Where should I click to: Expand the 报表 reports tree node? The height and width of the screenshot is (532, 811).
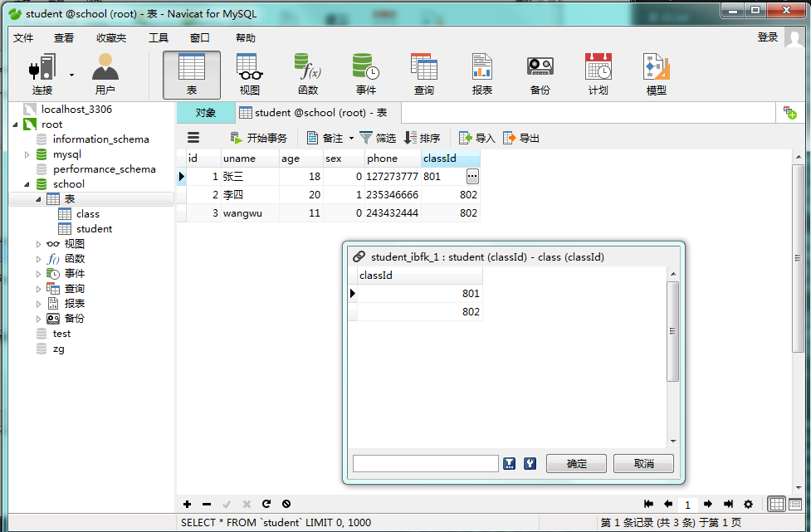(x=38, y=304)
